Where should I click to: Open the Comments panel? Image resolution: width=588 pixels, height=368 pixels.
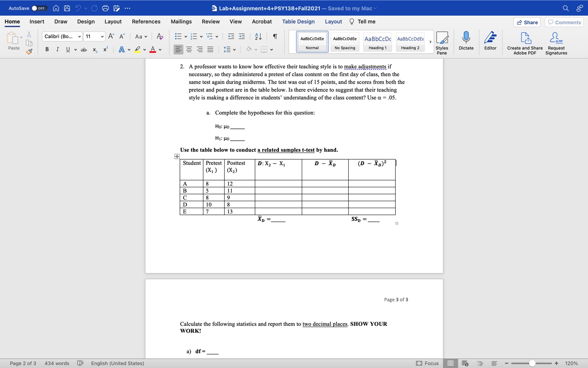[564, 22]
